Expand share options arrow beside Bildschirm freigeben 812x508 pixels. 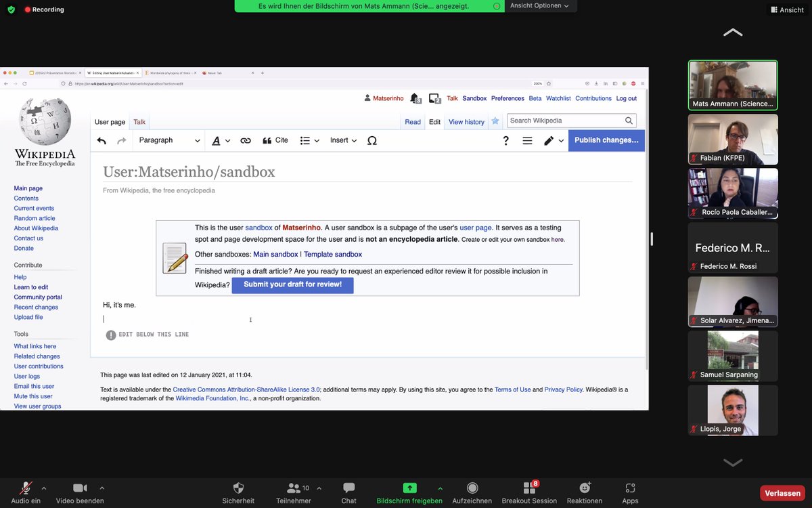(441, 488)
